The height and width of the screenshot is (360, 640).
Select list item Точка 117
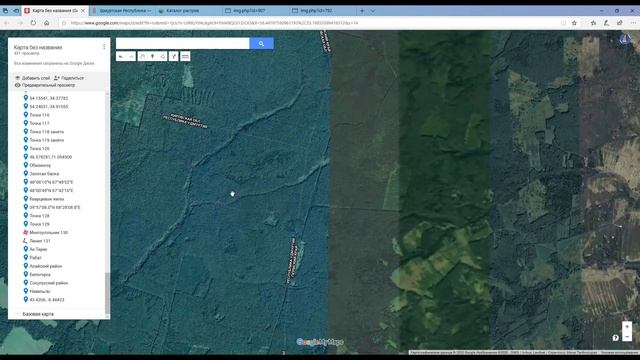[x=39, y=123]
